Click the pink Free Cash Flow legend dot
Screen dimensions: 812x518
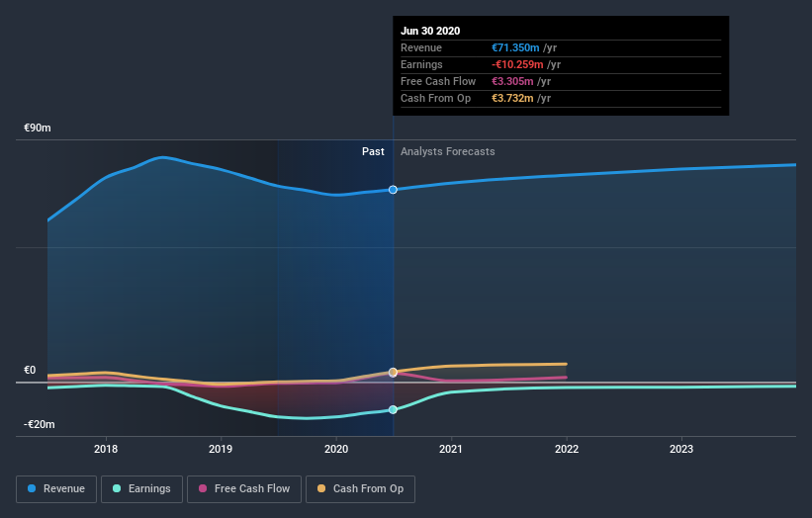tap(203, 488)
